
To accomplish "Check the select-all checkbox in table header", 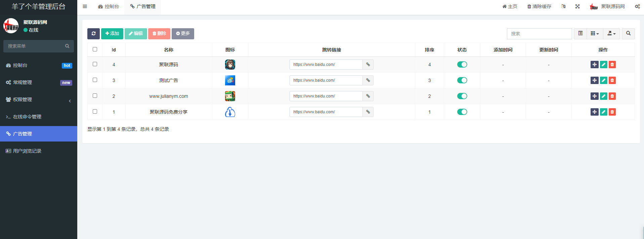I will [95, 49].
